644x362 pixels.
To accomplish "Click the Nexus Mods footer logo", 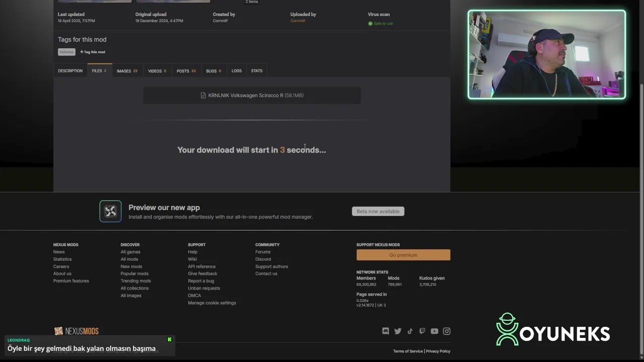I will [x=76, y=331].
